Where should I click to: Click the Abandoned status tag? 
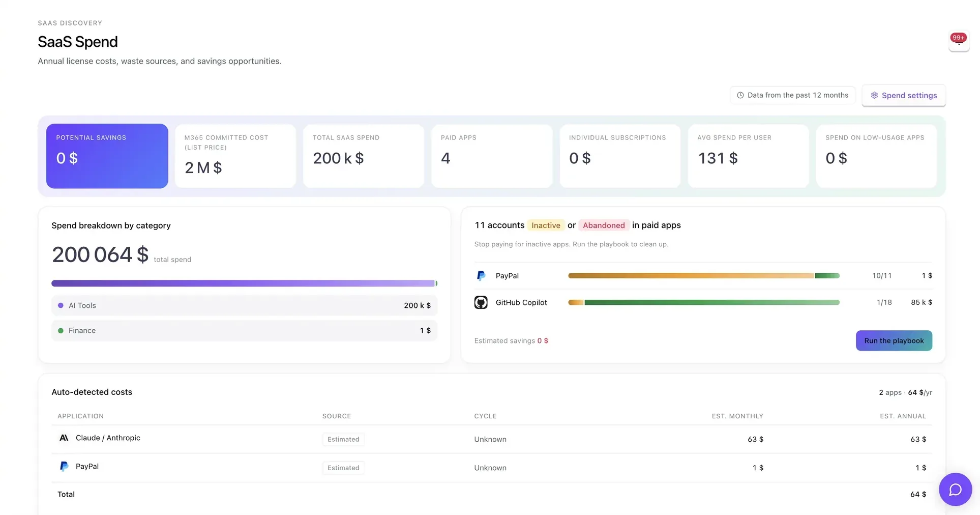click(x=604, y=225)
